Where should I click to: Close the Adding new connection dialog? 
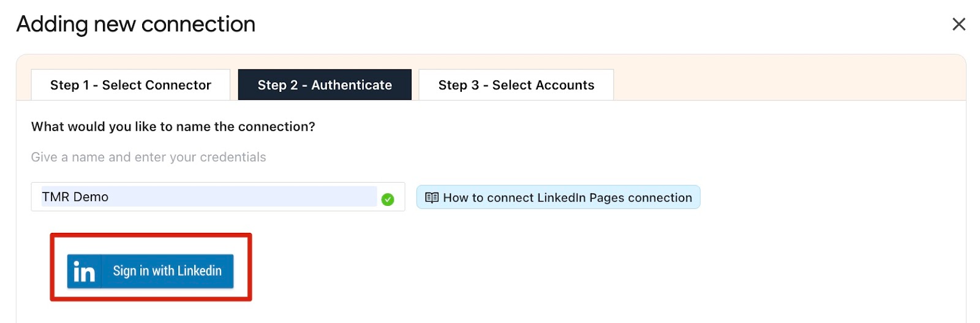(x=959, y=24)
